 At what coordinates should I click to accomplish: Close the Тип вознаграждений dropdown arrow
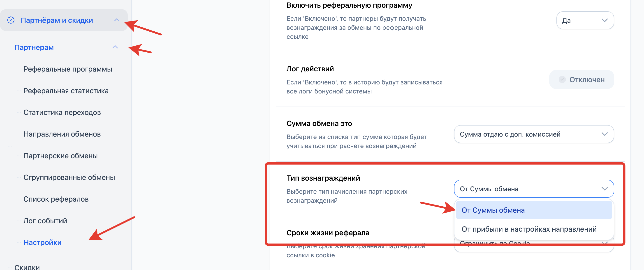tap(604, 189)
